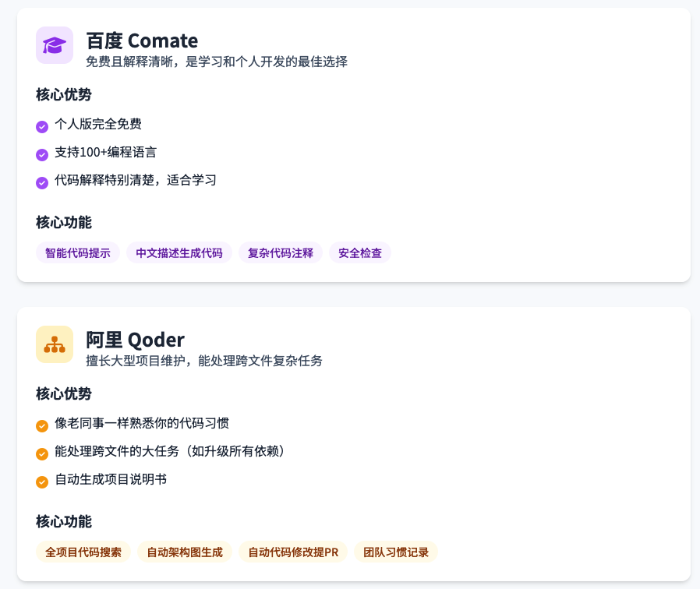Select the 中文描述生成代码 tag
The width and height of the screenshot is (700, 589).
click(x=179, y=253)
